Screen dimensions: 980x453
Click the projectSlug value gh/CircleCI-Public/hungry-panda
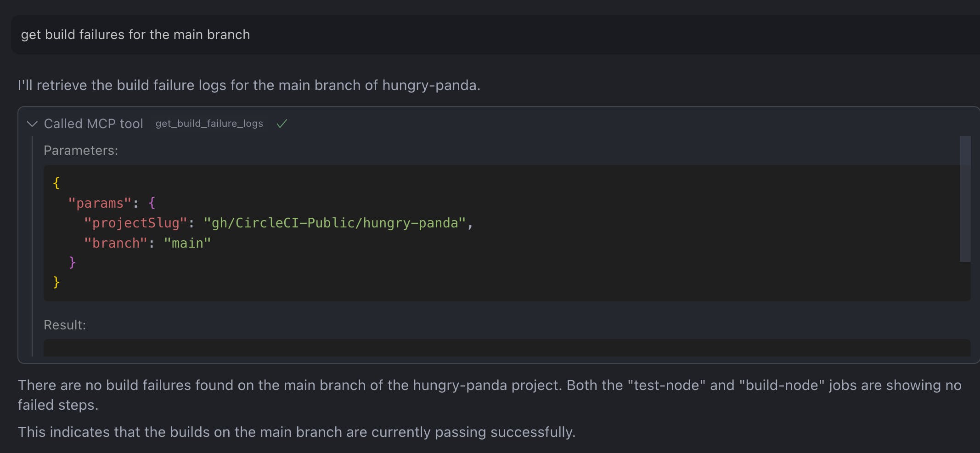338,223
